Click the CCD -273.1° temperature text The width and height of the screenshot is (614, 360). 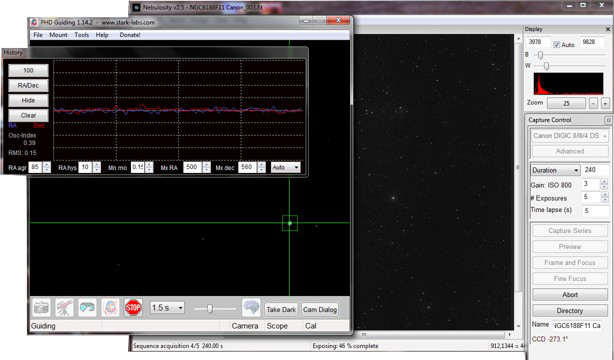(x=550, y=339)
